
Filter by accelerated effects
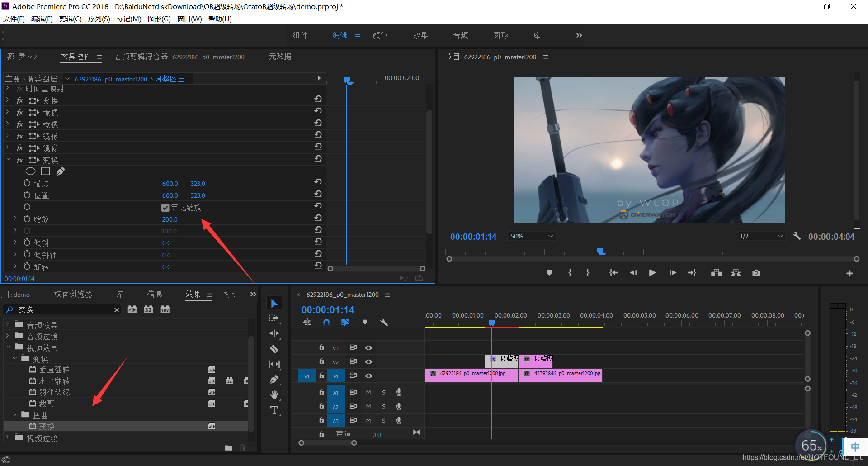tap(132, 309)
